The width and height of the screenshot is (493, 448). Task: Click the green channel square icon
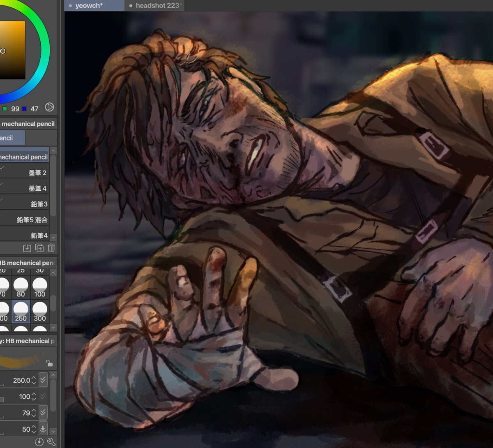[x=5, y=109]
